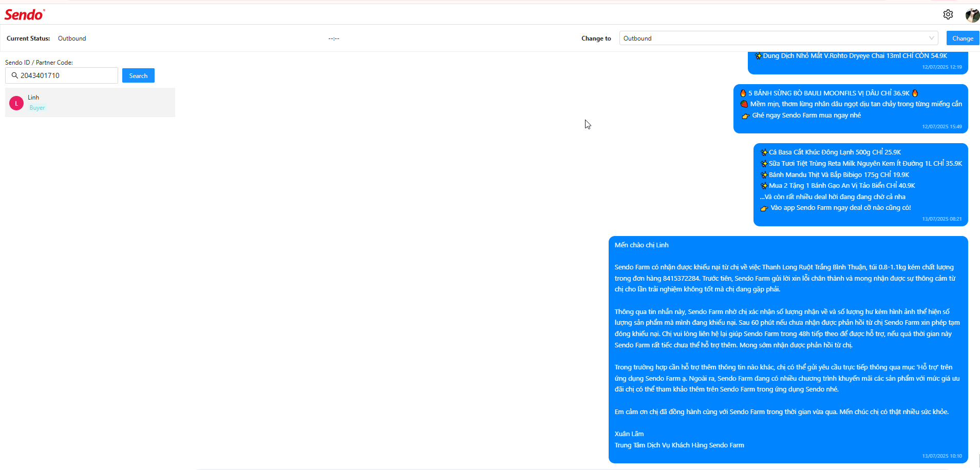This screenshot has height=470, width=980.
Task: Focus the Sendo ID / Partner Code field
Action: coord(62,75)
